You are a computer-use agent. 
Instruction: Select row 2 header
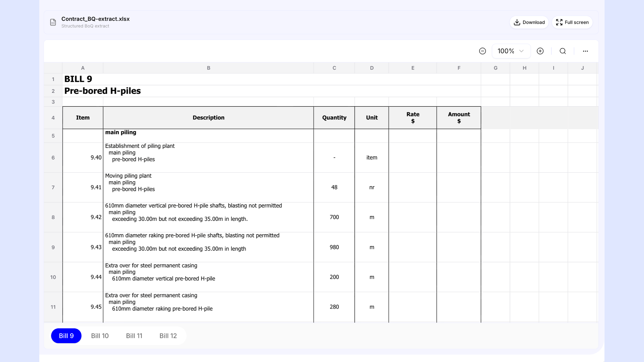[x=53, y=91]
